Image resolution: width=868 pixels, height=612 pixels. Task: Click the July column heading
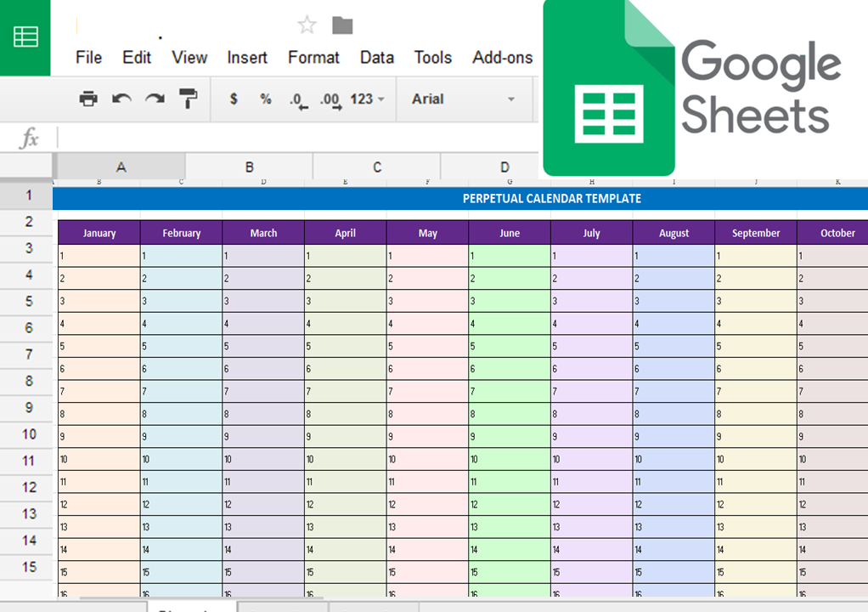[x=591, y=233]
